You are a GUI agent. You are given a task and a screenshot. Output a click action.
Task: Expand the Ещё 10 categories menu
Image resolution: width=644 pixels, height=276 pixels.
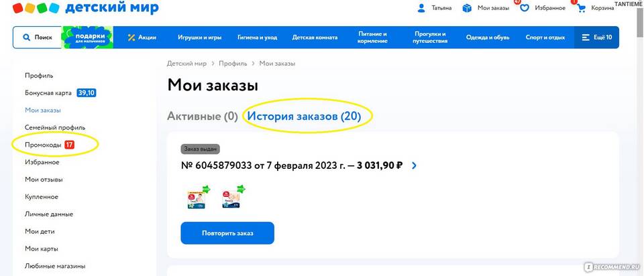click(596, 38)
